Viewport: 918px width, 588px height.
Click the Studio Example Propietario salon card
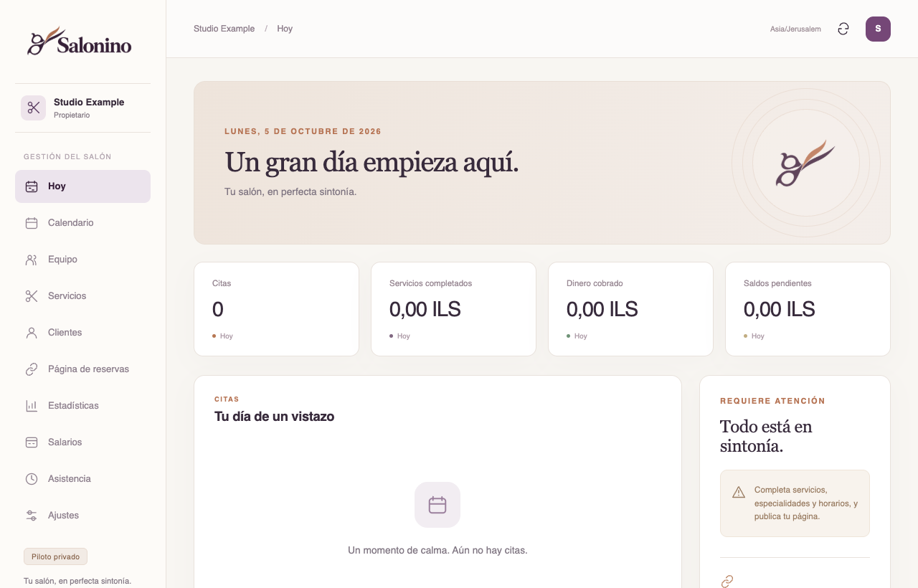pos(82,108)
